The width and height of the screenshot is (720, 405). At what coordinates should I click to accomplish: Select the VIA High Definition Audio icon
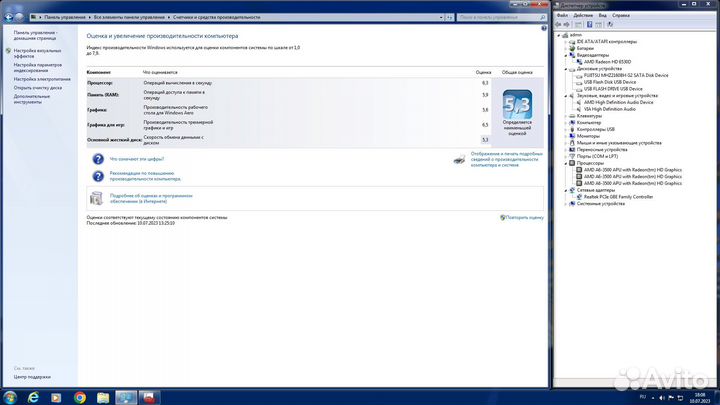579,109
